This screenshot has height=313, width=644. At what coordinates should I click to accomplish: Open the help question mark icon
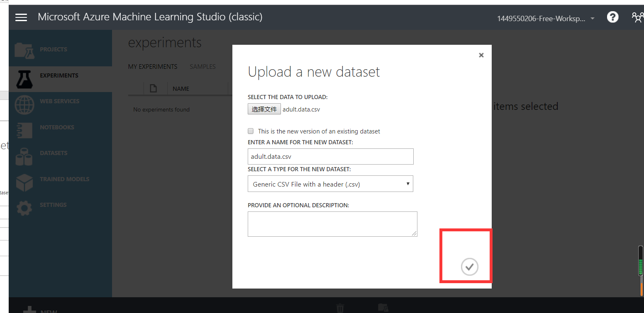pyautogui.click(x=612, y=17)
